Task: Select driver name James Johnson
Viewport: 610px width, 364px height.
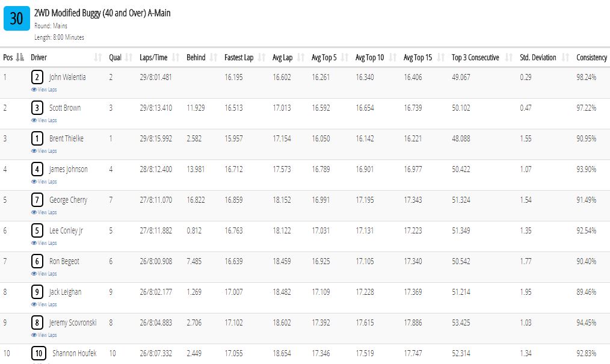Action: pos(68,169)
